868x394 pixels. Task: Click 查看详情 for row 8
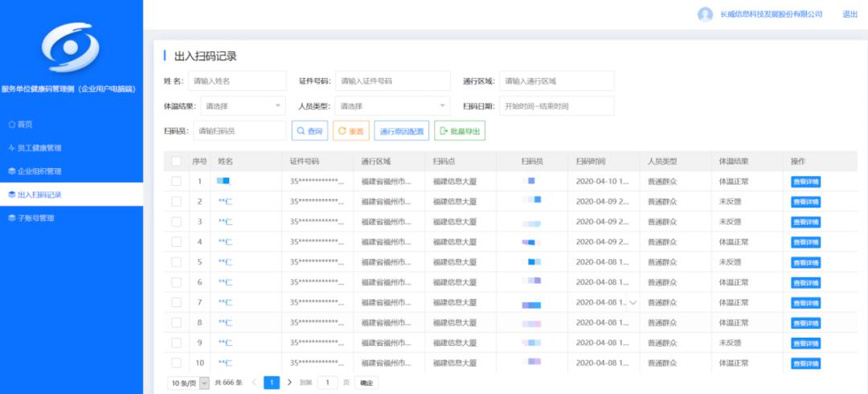(x=805, y=323)
